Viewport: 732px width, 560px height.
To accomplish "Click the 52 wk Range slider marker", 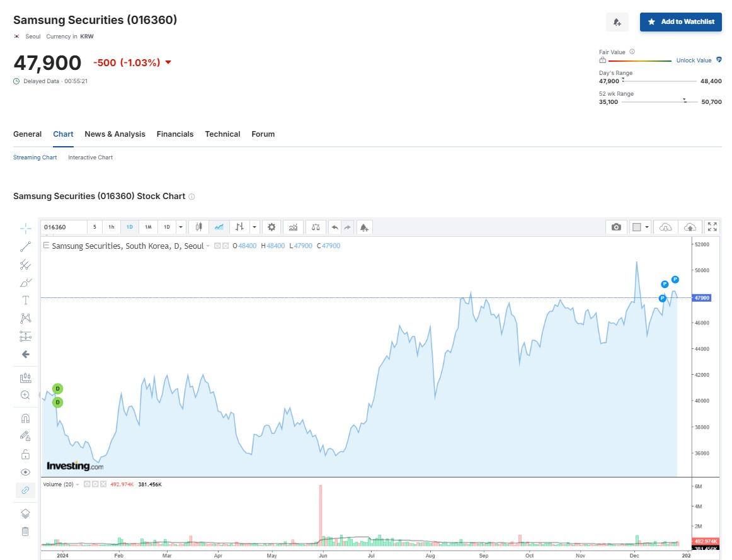I will coord(684,100).
